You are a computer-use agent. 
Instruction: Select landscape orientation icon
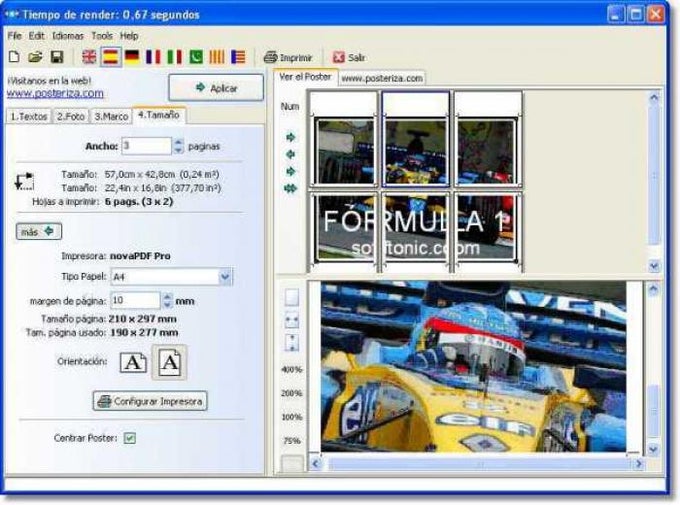[x=133, y=363]
